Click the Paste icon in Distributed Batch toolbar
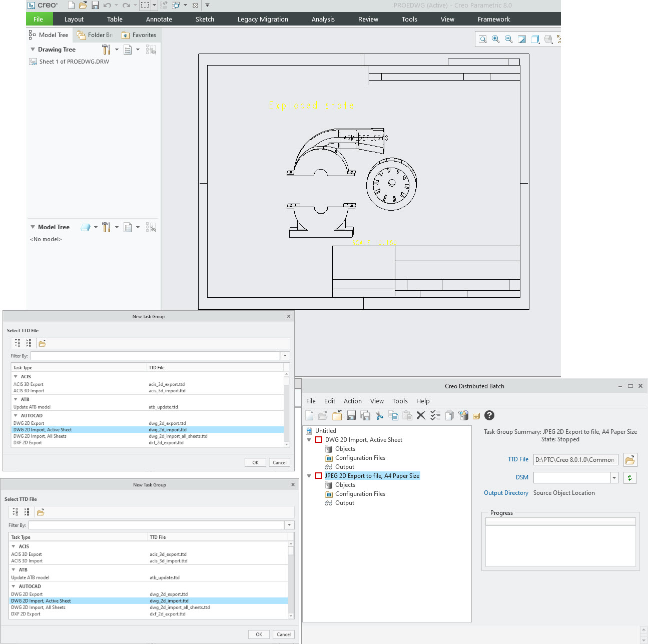648x644 pixels. point(407,415)
